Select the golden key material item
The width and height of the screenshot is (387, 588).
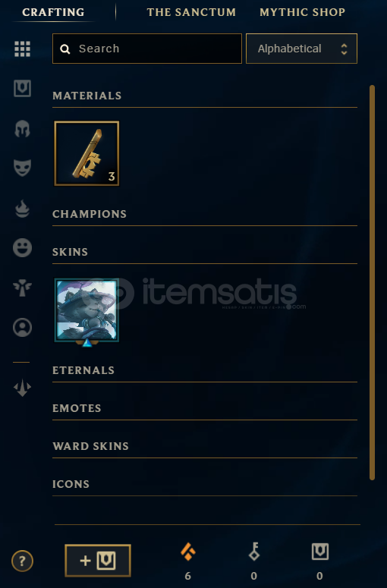click(87, 153)
